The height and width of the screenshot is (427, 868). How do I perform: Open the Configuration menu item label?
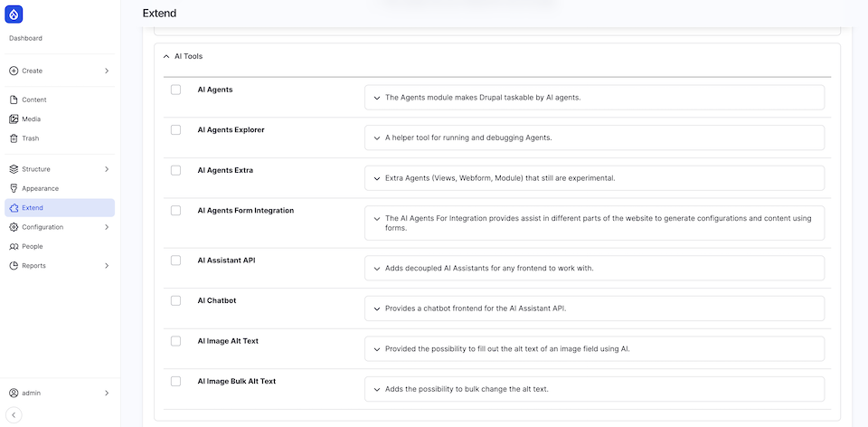pos(42,227)
